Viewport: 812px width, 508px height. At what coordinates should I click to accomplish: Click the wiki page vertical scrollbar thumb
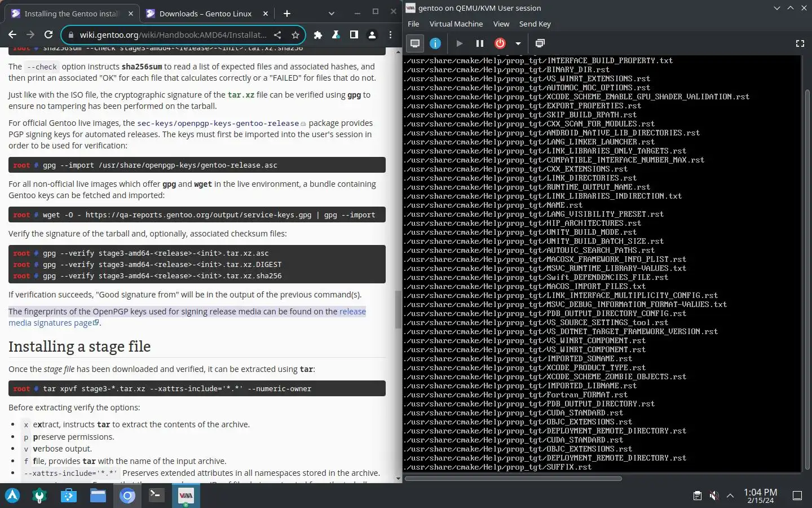click(398, 308)
